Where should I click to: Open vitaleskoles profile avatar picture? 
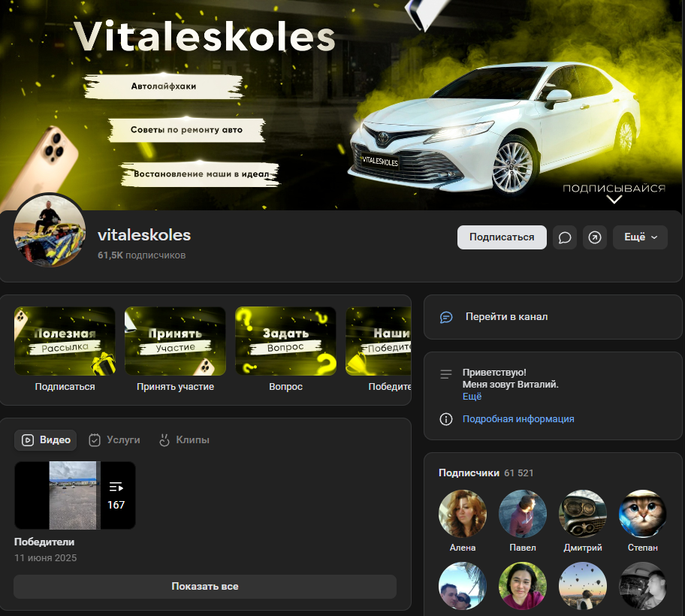50,231
